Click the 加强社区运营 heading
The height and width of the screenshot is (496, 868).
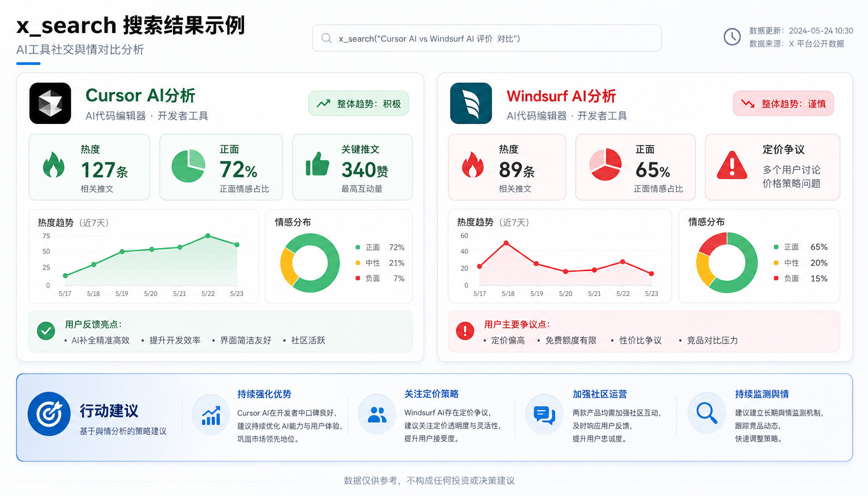tap(600, 394)
